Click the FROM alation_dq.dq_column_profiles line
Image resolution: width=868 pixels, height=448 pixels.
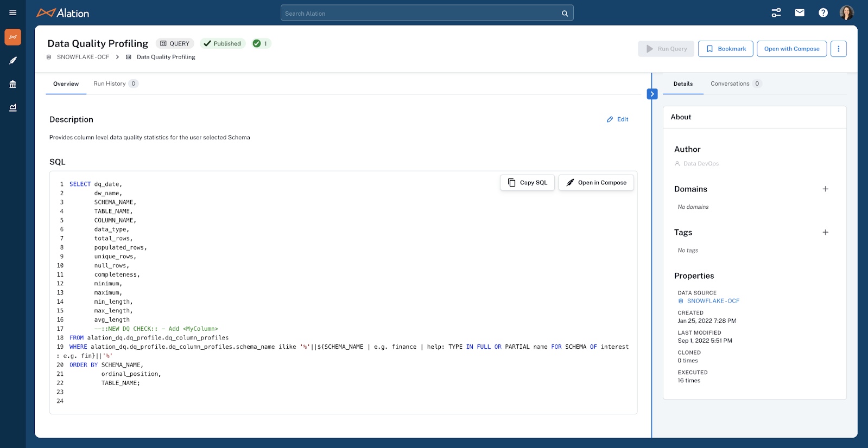(x=149, y=338)
